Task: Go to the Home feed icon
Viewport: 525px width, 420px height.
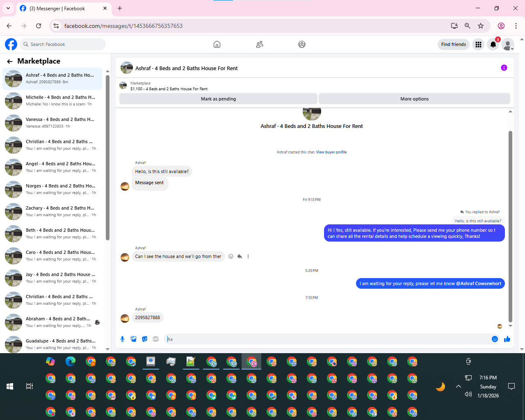Action: point(217,44)
